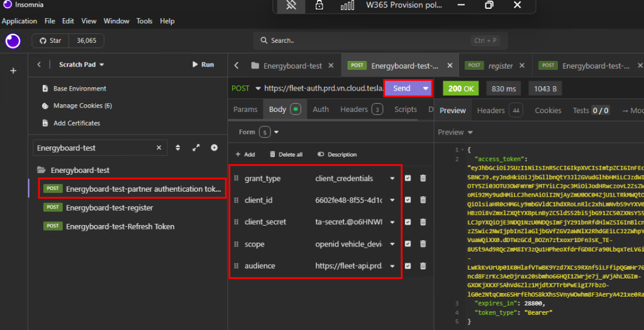
Task: Open the request Headers tab
Action: click(x=362, y=109)
